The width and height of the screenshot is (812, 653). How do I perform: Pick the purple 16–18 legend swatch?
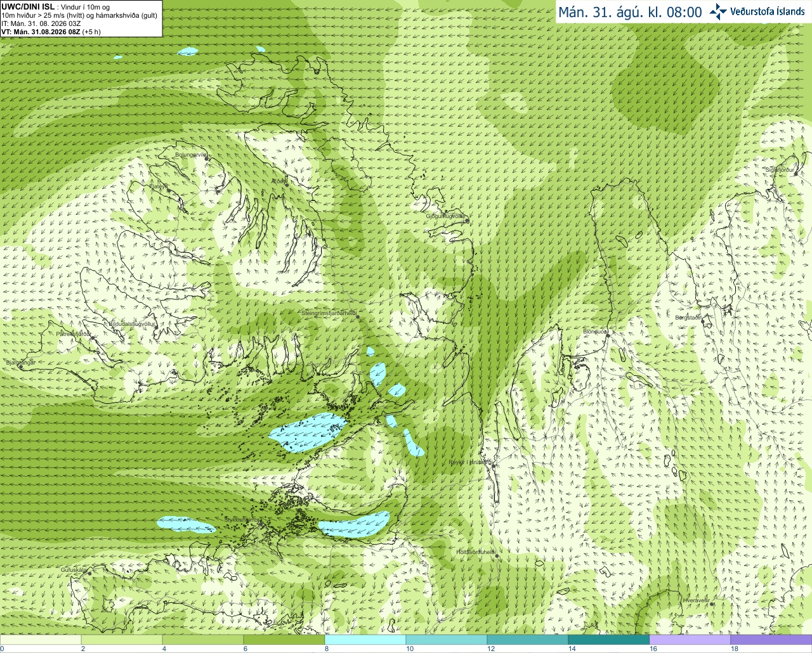coord(690,640)
